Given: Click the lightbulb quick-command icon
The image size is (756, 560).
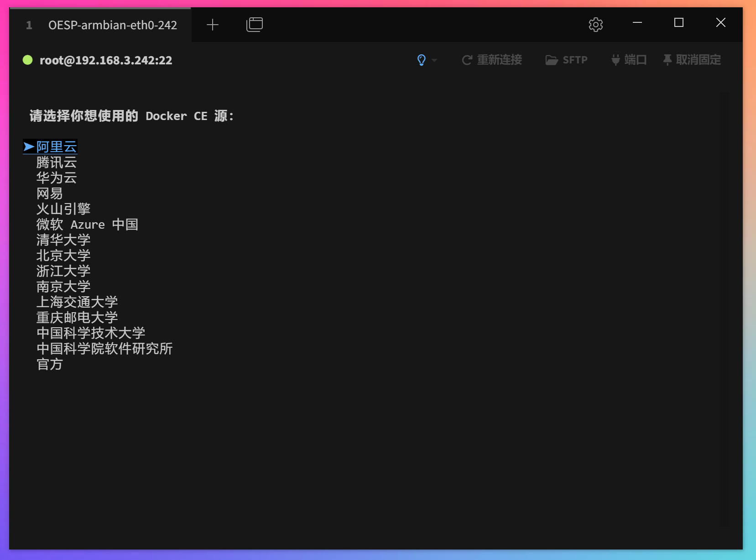Looking at the screenshot, I should click(x=421, y=60).
